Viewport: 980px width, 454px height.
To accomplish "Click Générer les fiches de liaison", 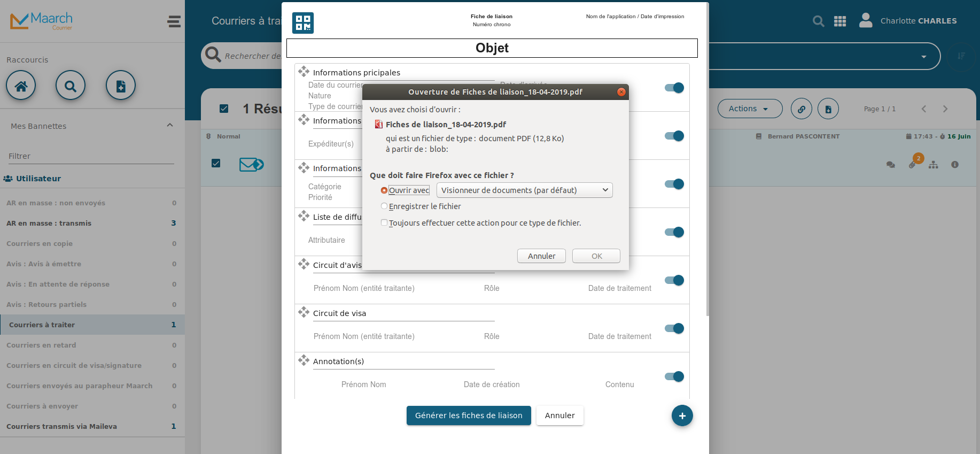I will pyautogui.click(x=469, y=415).
